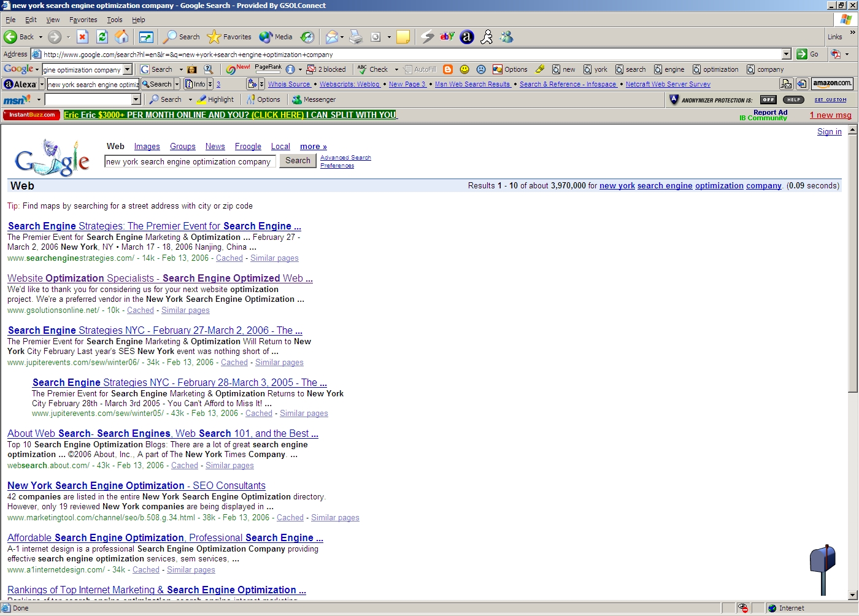Click the Stop loading icon
The image size is (859, 616).
coord(83,37)
